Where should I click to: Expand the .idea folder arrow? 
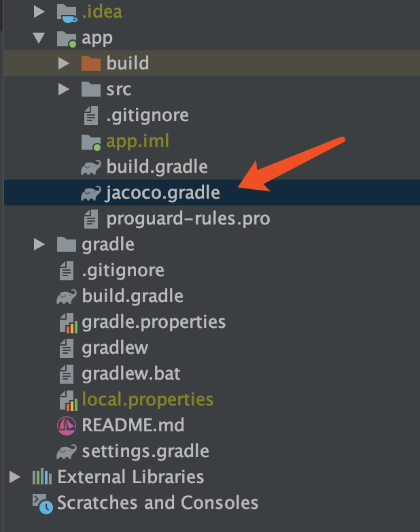[40, 12]
